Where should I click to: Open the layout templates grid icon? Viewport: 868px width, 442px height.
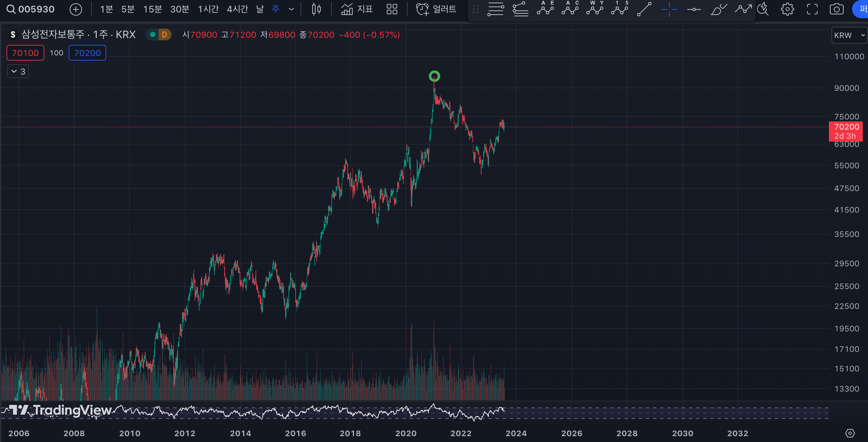pyautogui.click(x=392, y=9)
